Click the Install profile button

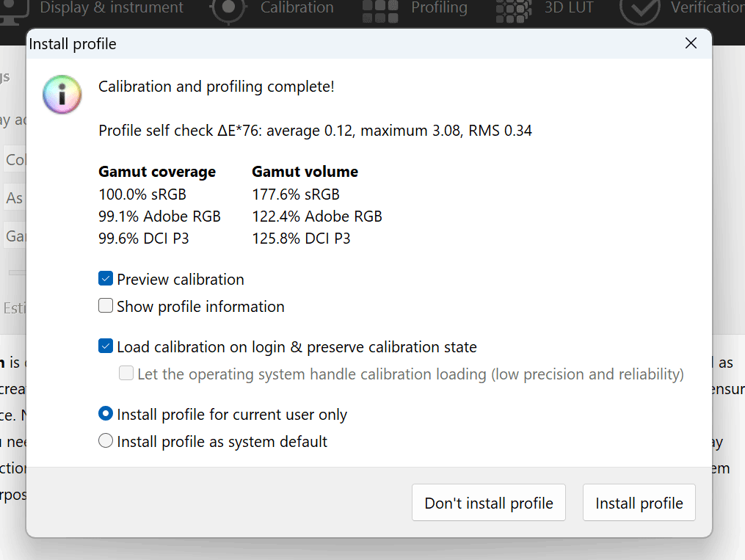coord(639,503)
